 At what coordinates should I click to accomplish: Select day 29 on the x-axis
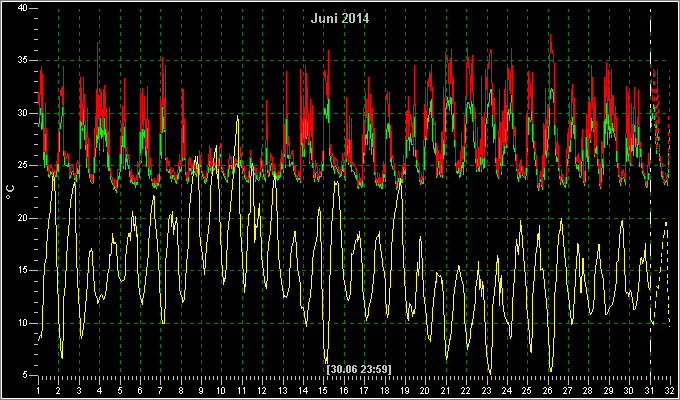tap(609, 390)
